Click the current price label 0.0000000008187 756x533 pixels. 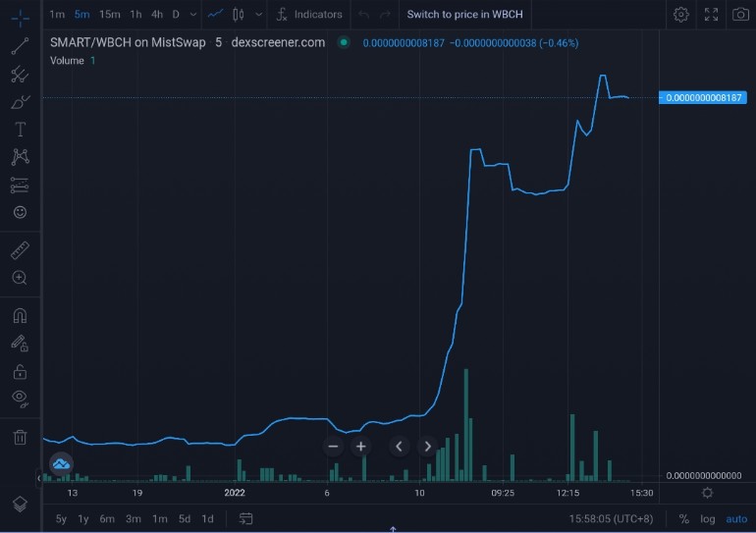tap(703, 98)
